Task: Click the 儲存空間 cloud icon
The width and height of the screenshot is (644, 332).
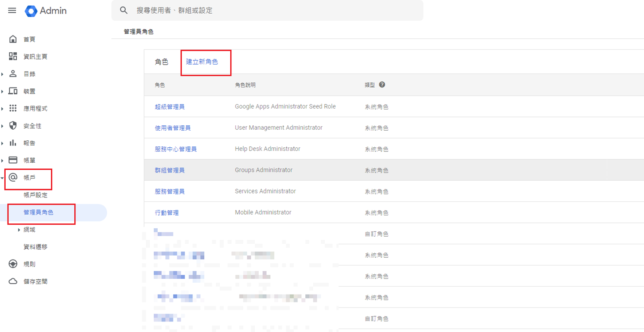Action: (x=13, y=281)
